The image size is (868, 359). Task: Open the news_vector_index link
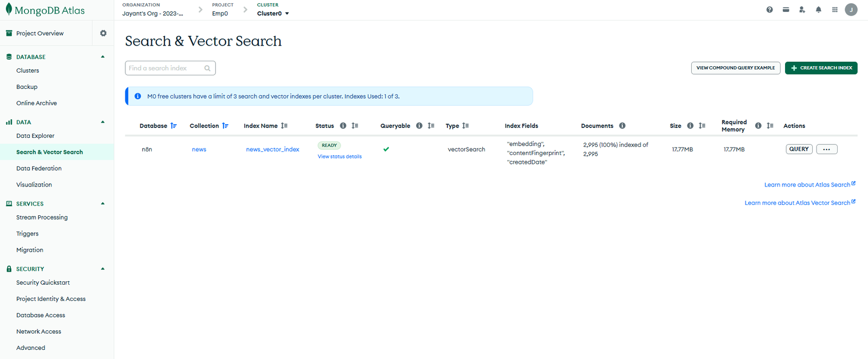point(273,150)
